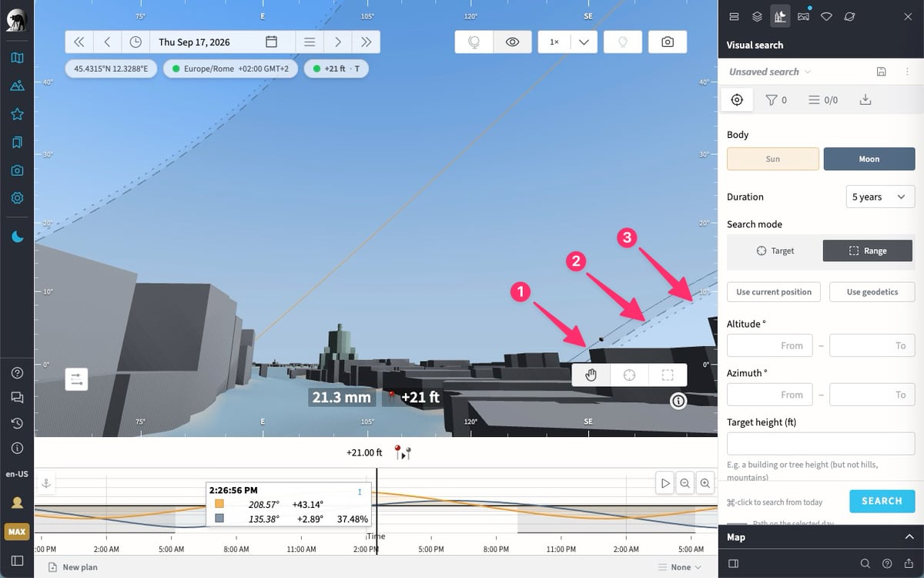
Task: Click the viewport info circle icon
Action: click(678, 400)
